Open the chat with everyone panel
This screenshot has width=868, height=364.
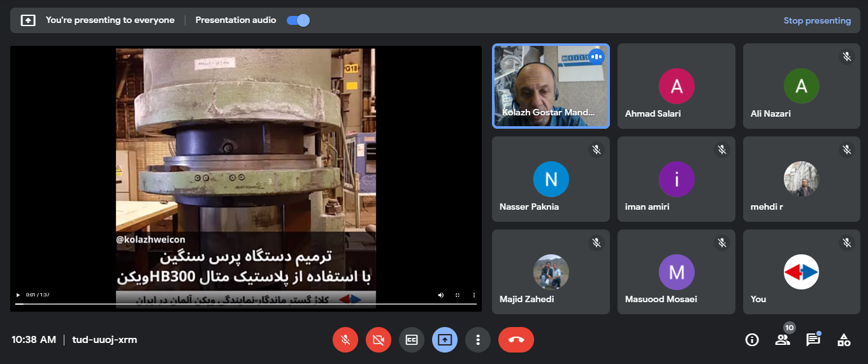(x=813, y=340)
